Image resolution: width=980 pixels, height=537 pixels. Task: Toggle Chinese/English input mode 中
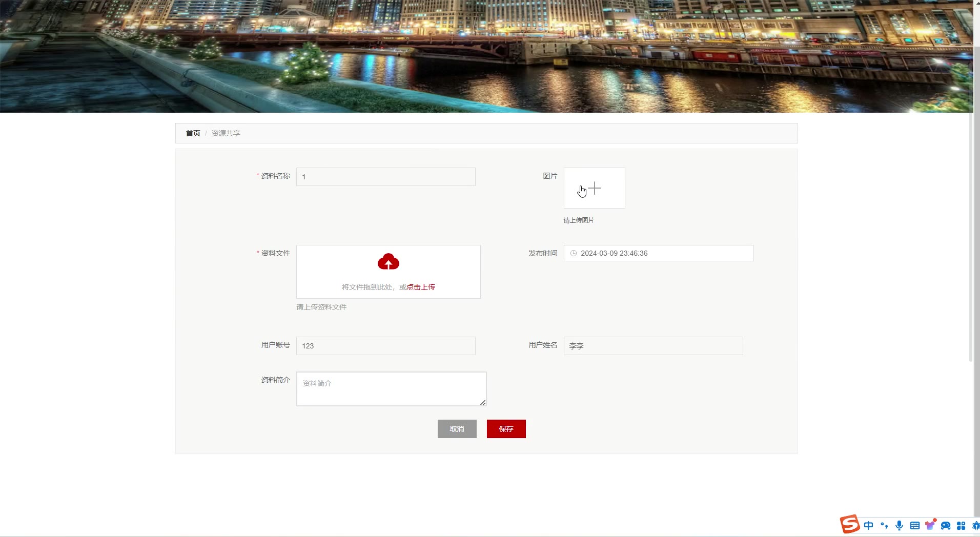[x=868, y=525]
